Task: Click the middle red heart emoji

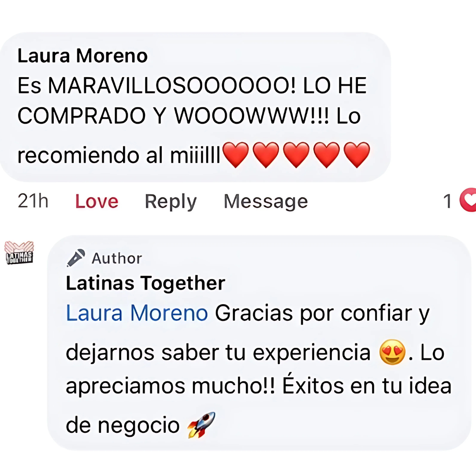Action: click(296, 155)
